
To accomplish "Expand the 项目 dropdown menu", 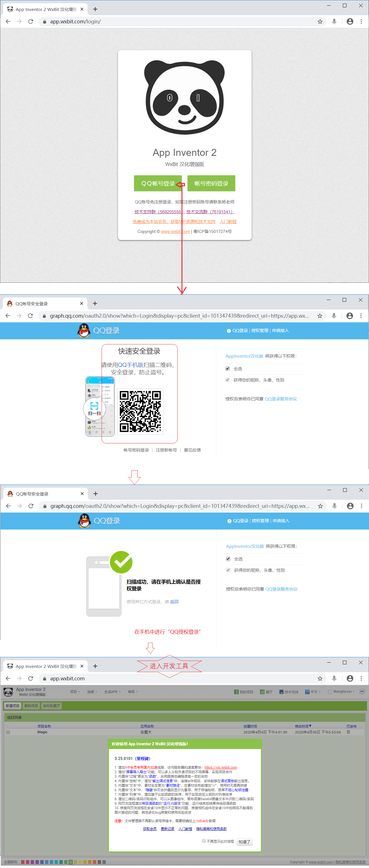I will (x=75, y=692).
